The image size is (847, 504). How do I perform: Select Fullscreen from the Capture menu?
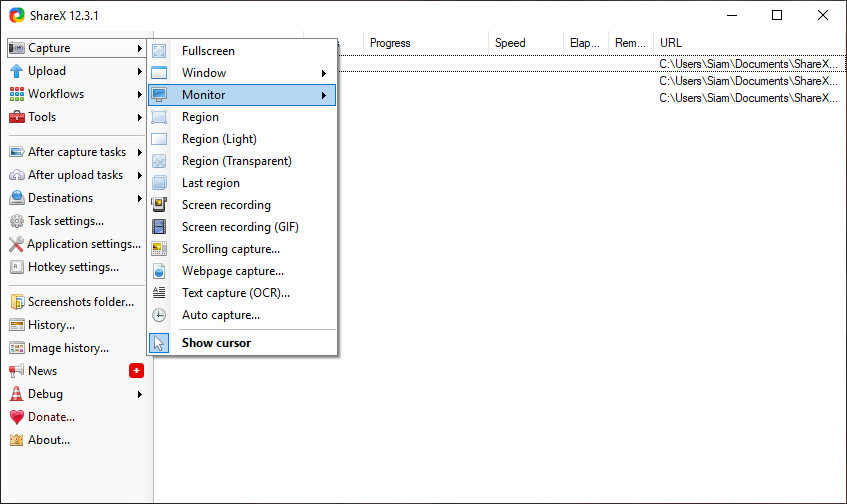[243, 51]
